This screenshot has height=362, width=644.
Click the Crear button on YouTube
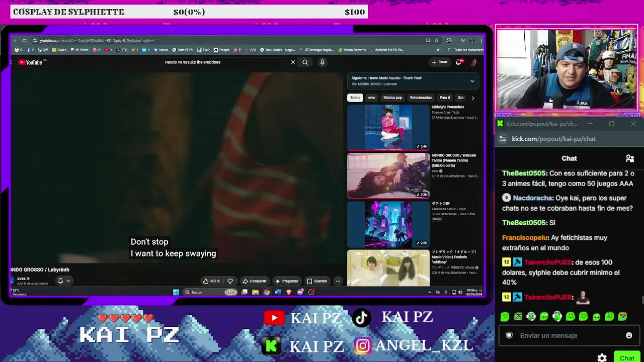pyautogui.click(x=439, y=62)
